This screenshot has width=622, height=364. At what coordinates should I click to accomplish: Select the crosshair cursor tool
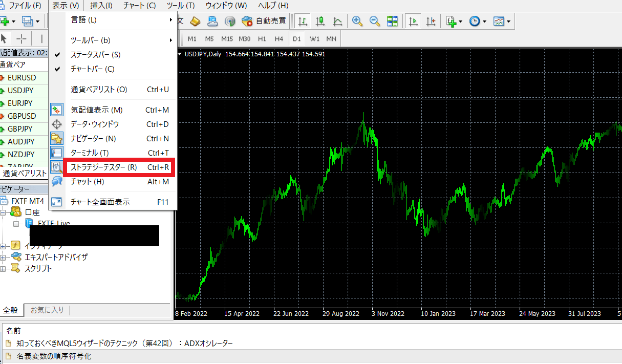[x=22, y=39]
